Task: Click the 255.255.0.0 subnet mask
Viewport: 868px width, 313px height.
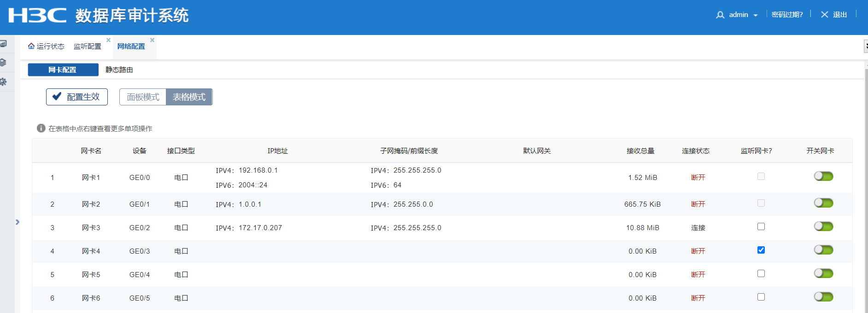Action: click(413, 204)
